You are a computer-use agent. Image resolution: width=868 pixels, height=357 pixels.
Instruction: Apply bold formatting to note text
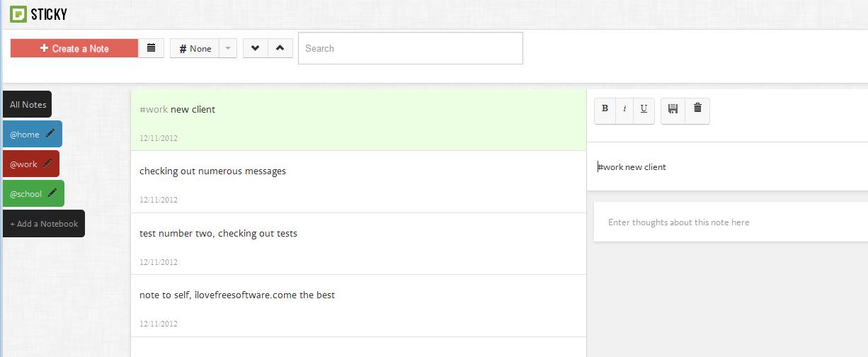[x=605, y=108]
